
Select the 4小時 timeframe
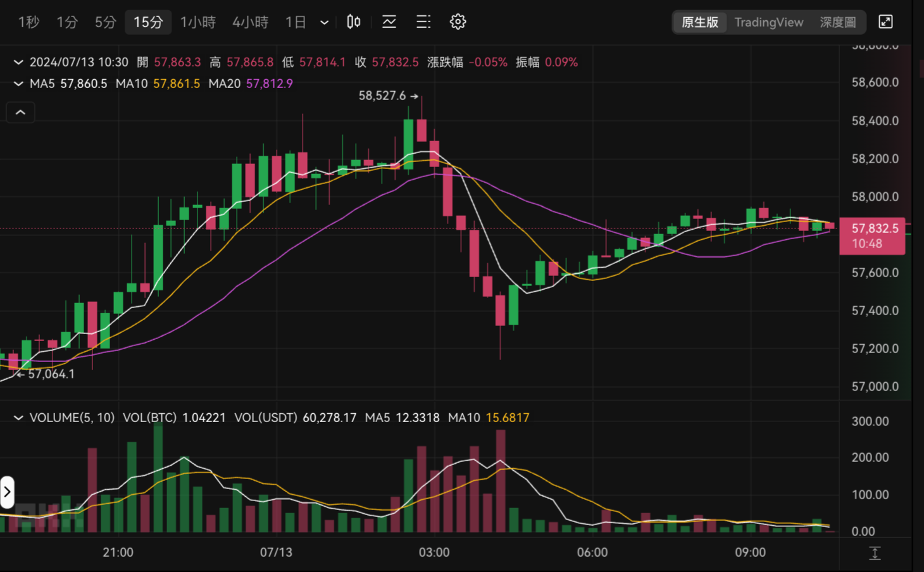click(x=250, y=22)
